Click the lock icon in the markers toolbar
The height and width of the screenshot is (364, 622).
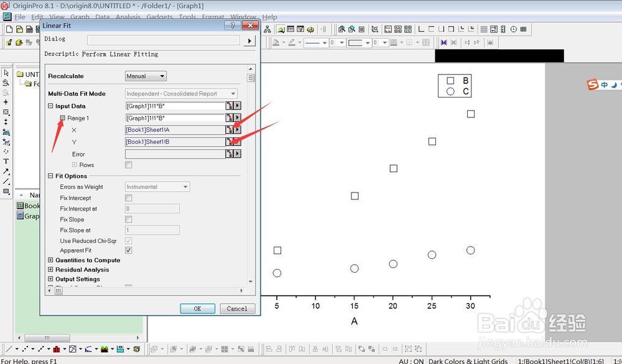(x=490, y=42)
